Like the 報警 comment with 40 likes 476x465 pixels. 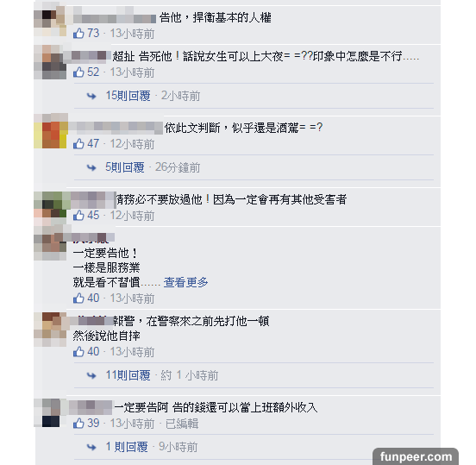(78, 351)
